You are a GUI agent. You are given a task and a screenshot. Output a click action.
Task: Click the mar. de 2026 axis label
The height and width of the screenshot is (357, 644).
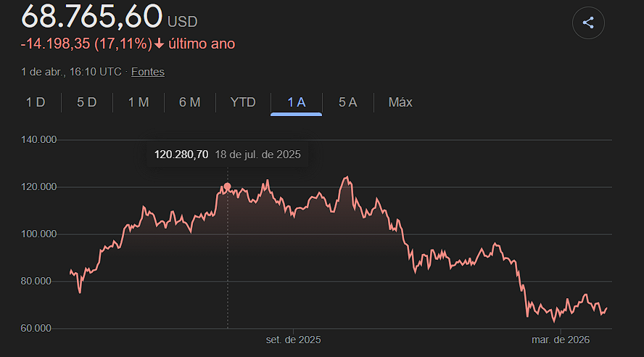point(561,340)
